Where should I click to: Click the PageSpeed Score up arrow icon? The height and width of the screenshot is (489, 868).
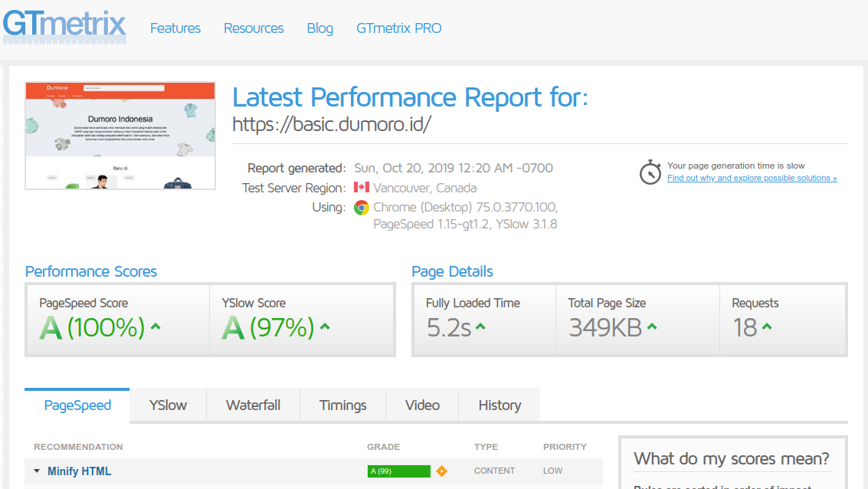[156, 327]
